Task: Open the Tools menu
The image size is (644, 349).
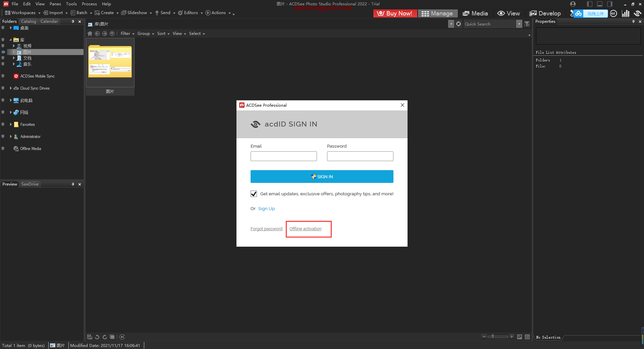Action: tap(71, 4)
